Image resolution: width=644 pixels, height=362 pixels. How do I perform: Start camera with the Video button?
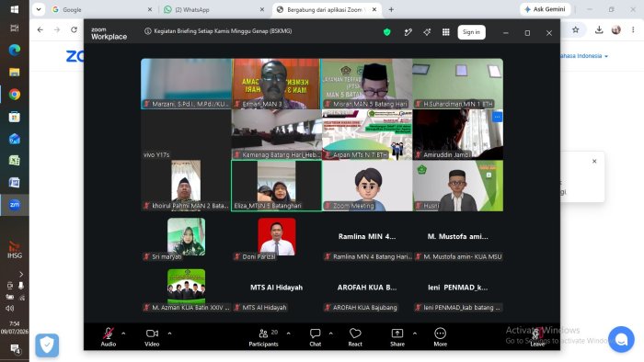click(x=152, y=337)
